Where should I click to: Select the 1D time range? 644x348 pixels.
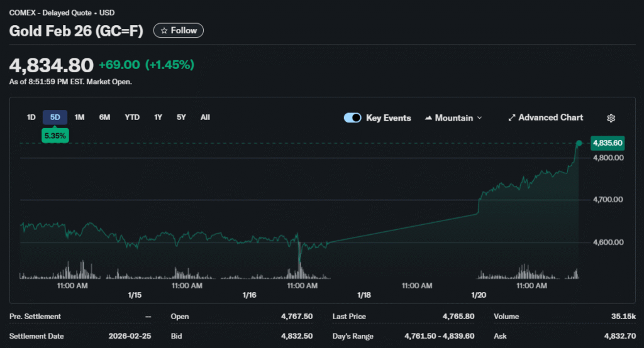coord(31,117)
